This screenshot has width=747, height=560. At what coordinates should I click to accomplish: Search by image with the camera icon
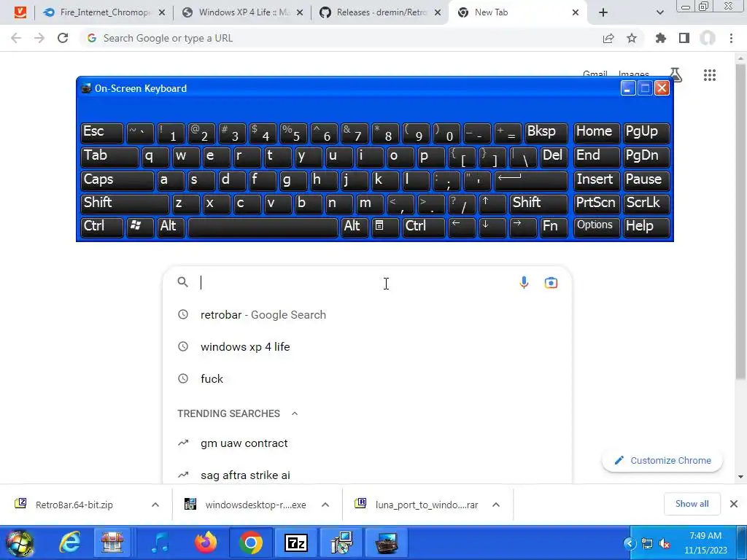[551, 283]
